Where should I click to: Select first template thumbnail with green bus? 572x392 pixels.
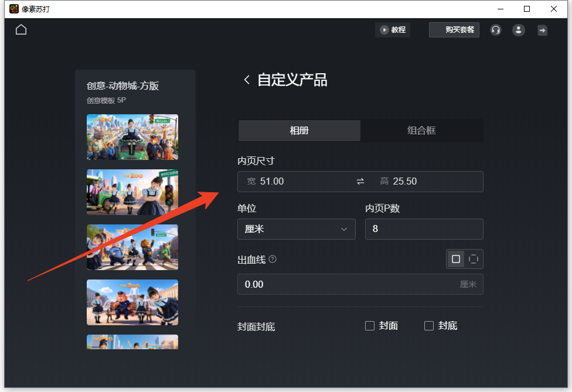pos(132,137)
